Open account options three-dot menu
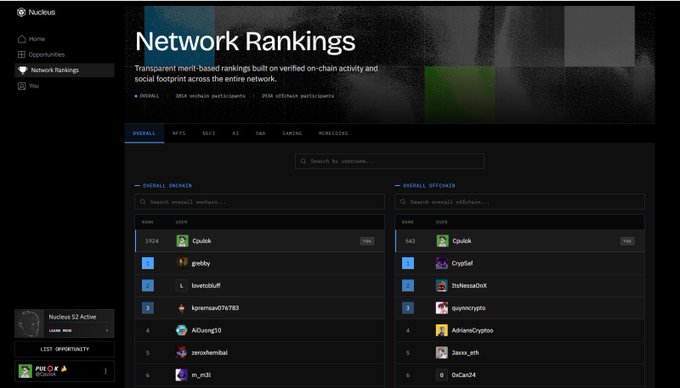 [105, 372]
